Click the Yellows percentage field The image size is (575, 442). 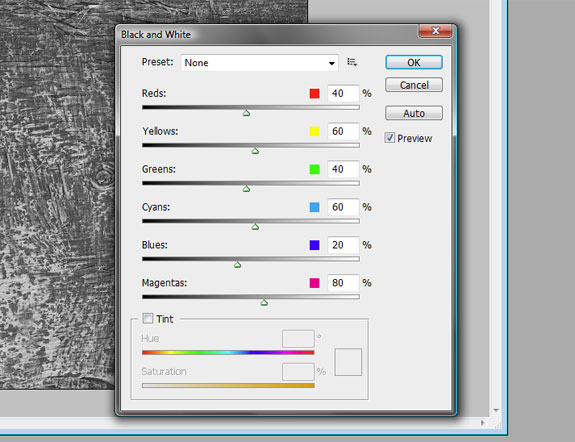click(x=343, y=131)
